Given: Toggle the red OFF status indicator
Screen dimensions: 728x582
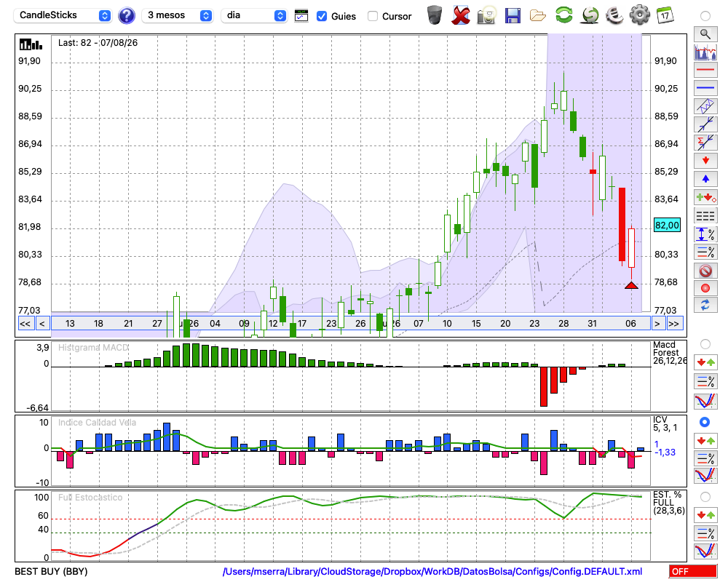Looking at the screenshot, I should tap(693, 571).
